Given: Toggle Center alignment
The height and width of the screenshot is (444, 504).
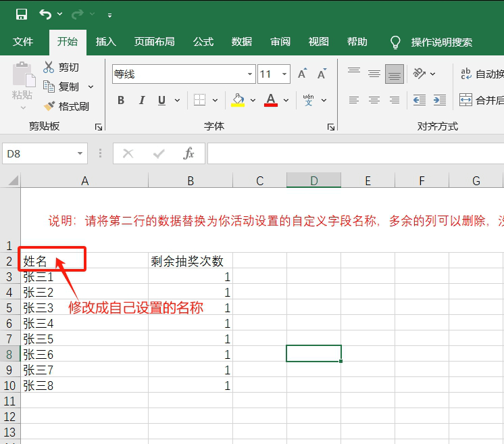Looking at the screenshot, I should [x=374, y=100].
